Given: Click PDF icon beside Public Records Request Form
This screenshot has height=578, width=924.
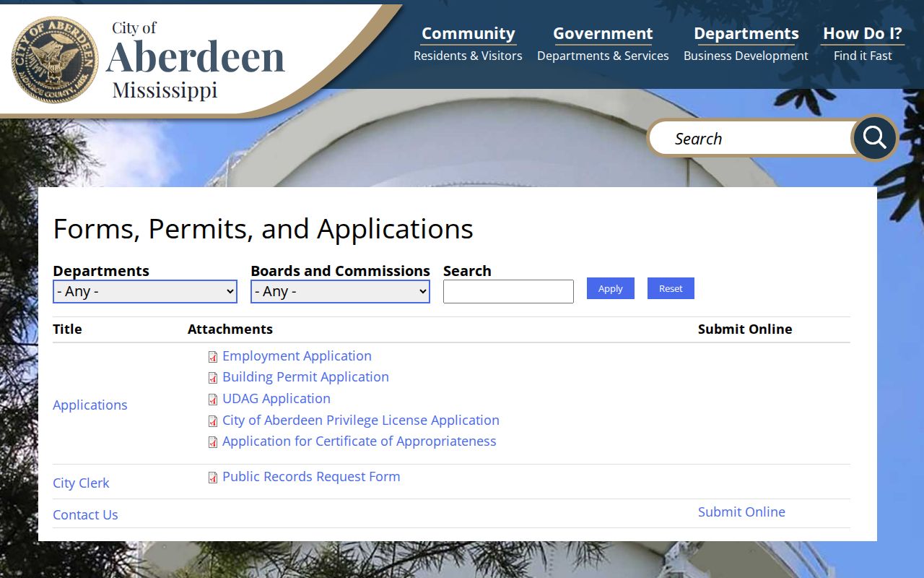Looking at the screenshot, I should tap(213, 478).
